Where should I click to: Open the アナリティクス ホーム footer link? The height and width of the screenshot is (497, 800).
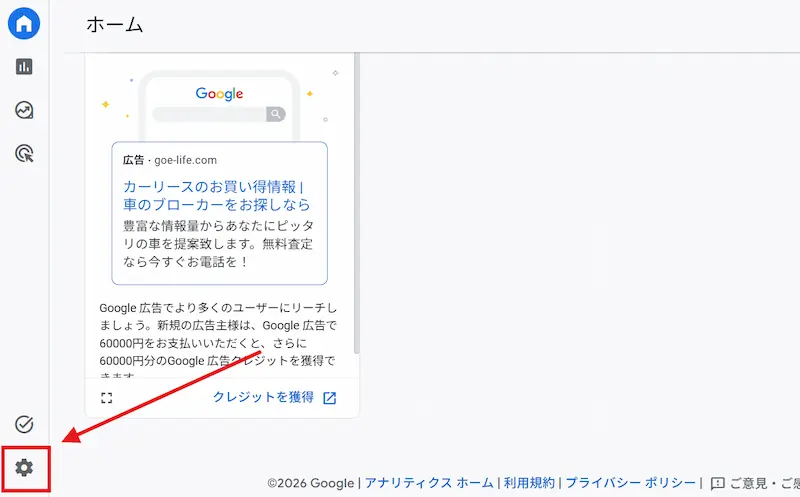429,483
